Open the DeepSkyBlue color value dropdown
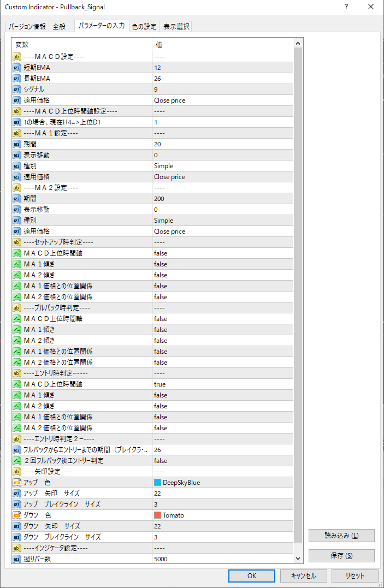 pyautogui.click(x=223, y=483)
